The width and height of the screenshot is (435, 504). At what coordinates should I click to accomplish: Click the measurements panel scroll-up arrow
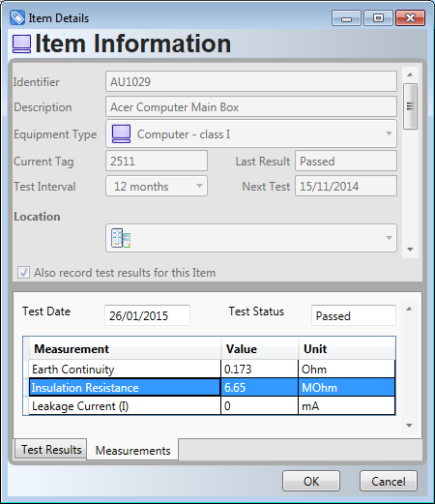click(409, 309)
